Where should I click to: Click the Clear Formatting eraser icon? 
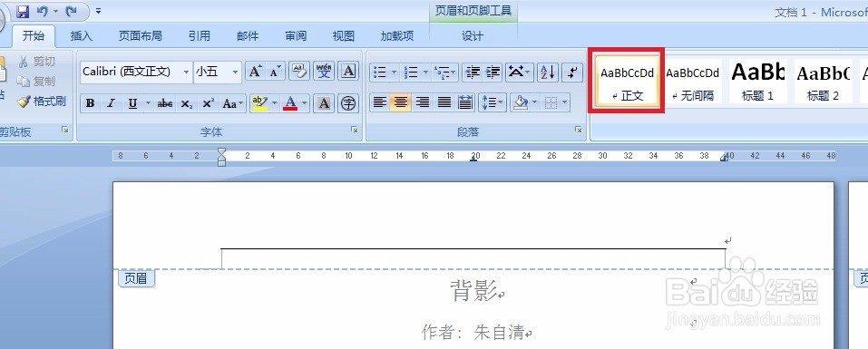299,72
